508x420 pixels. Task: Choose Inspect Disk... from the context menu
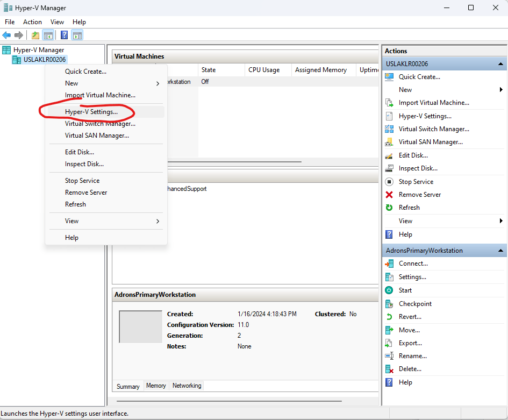point(106,164)
